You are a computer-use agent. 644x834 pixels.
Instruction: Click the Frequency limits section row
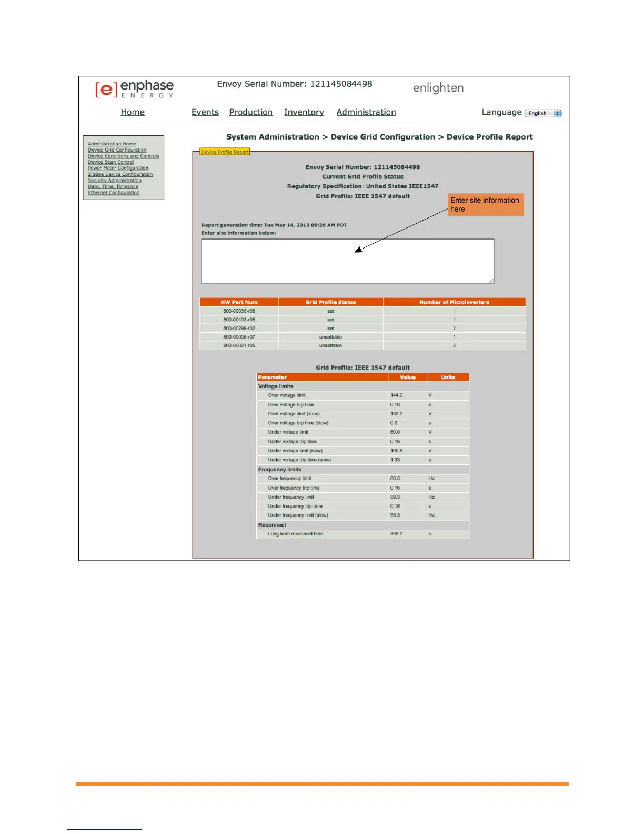363,470
